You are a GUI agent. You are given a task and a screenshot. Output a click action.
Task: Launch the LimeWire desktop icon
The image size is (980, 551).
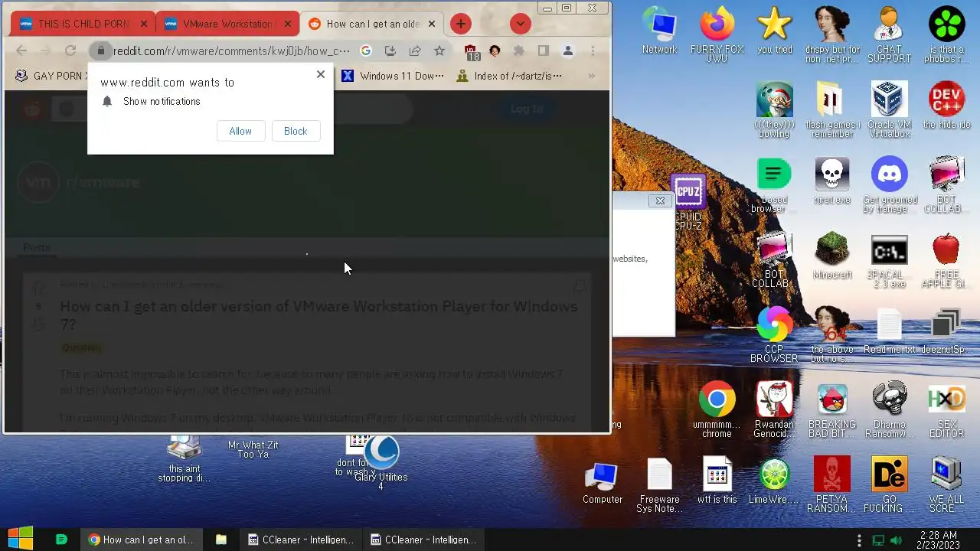774,481
